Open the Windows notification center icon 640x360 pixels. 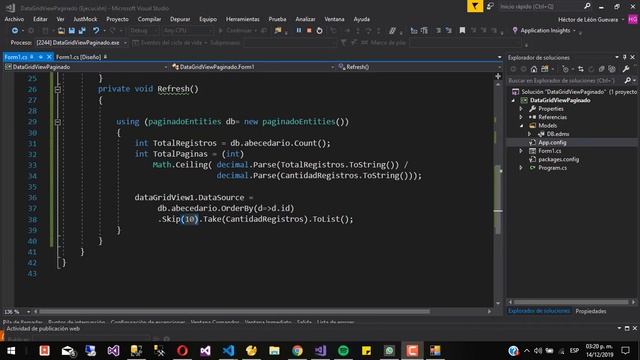click(x=626, y=351)
